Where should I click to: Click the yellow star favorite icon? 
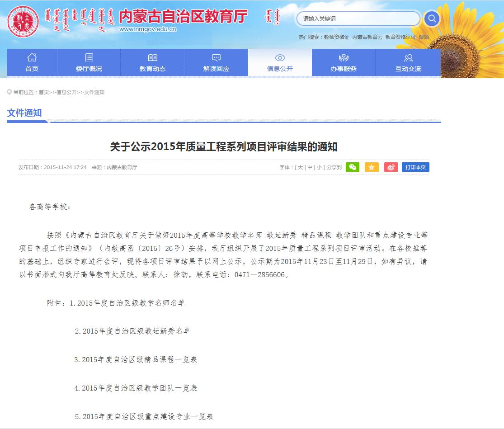click(x=372, y=167)
